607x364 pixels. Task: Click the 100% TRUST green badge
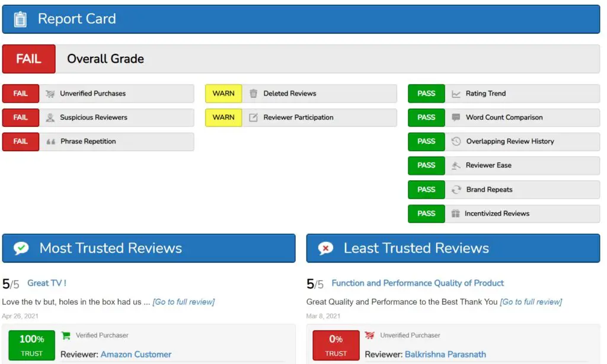point(32,346)
